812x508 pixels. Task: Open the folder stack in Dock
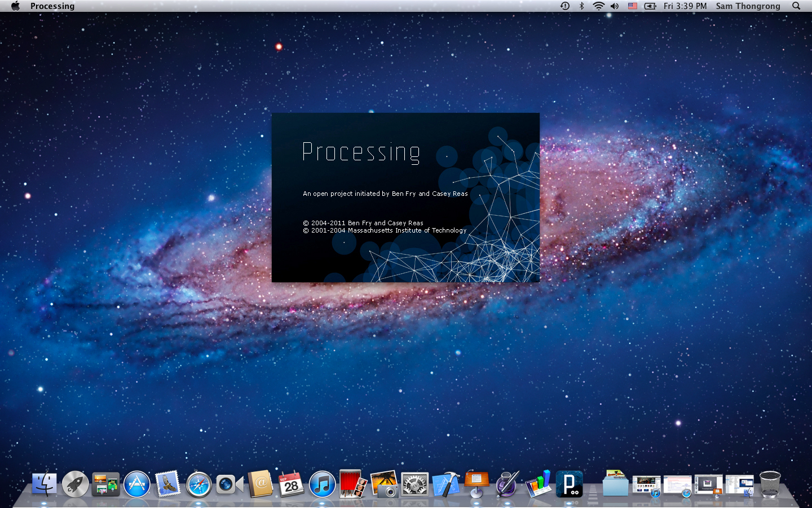tap(615, 484)
